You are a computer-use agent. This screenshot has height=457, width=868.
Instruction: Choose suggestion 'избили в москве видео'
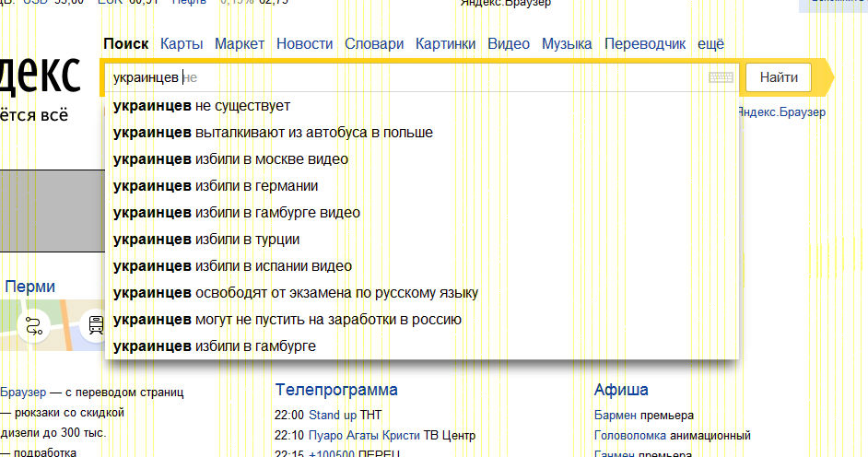422,158
